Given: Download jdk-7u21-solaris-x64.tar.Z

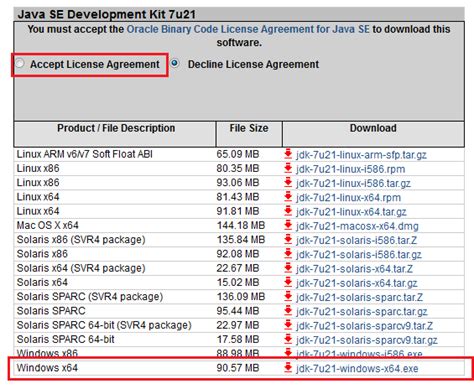Looking at the screenshot, I should 354,269.
